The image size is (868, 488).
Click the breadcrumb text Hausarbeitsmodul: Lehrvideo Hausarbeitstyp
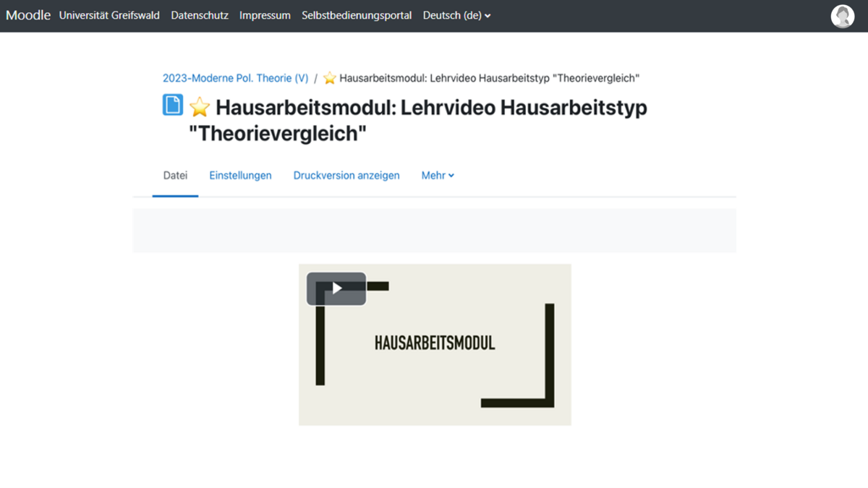click(x=489, y=78)
